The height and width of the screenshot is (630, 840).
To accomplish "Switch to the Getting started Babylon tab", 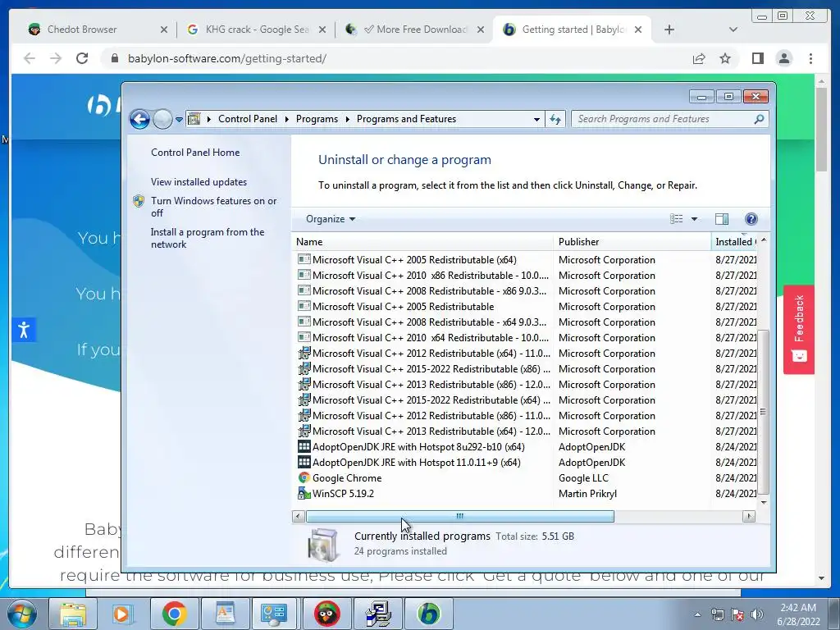I will [x=573, y=30].
